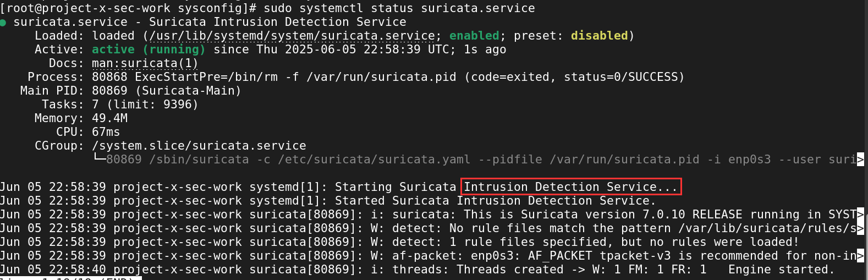
Task: Click the green status dot beside suricata.service
Action: 3,23
